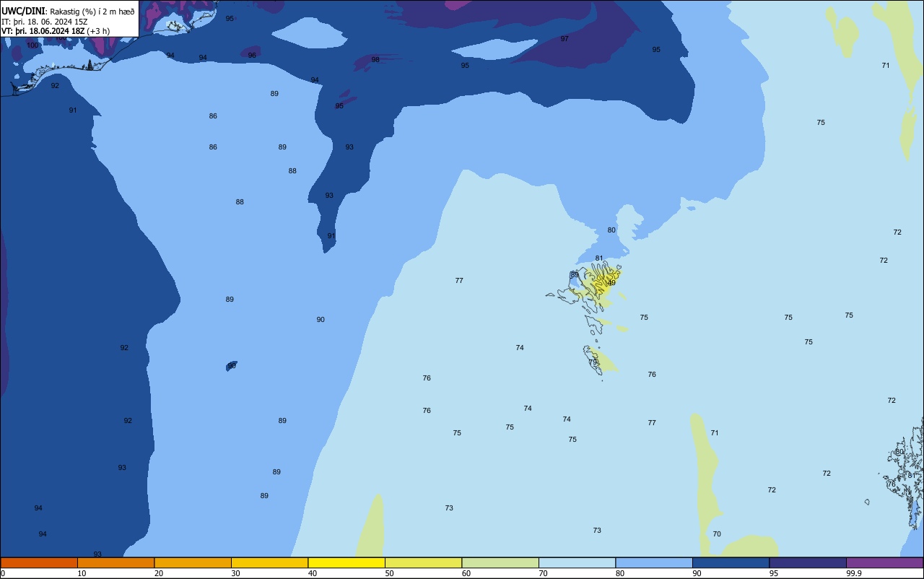This screenshot has height=579, width=924.
Task: Click the 'UWC/DINI' title text
Action: (x=23, y=12)
